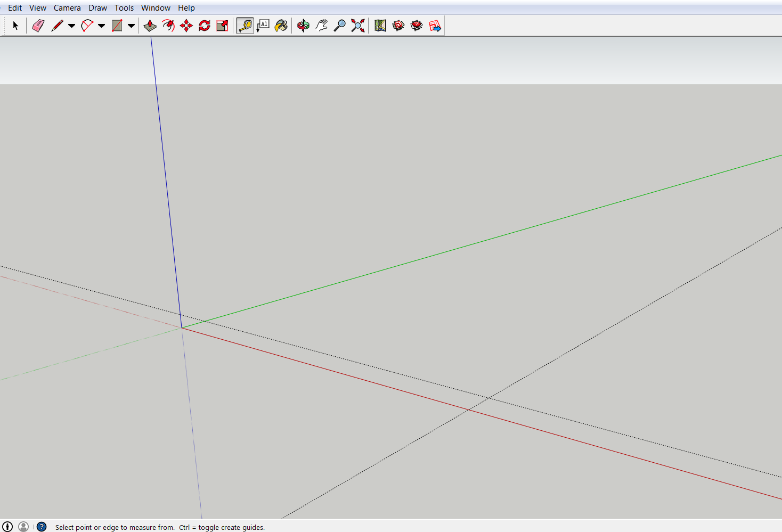Expand the Rectangle shape dropdown arrow

131,26
